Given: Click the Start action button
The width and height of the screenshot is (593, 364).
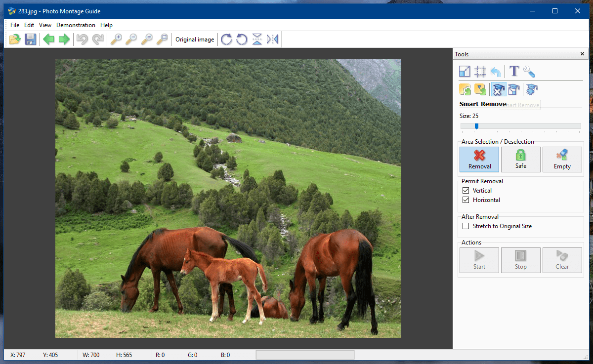Looking at the screenshot, I should click(x=479, y=260).
